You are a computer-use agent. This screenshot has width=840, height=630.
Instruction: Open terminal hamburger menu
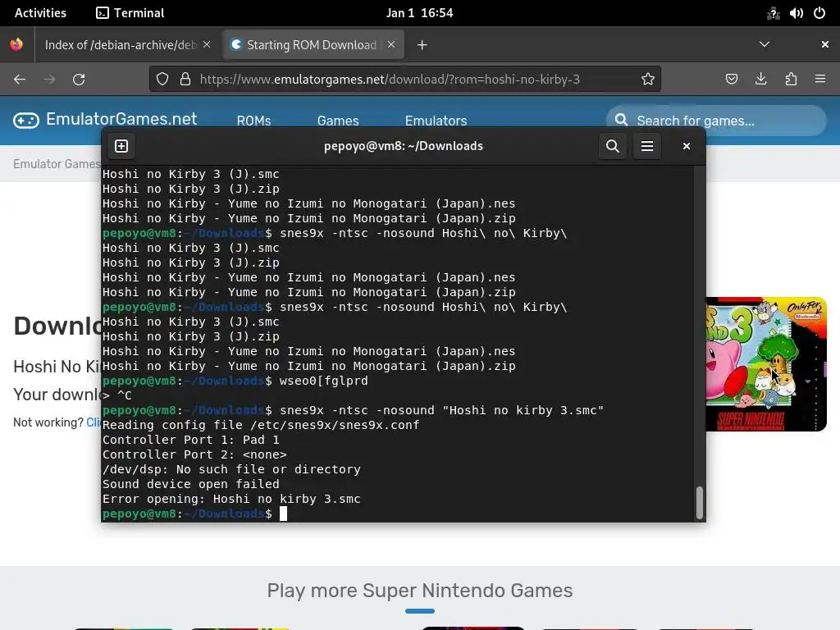pyautogui.click(x=646, y=146)
